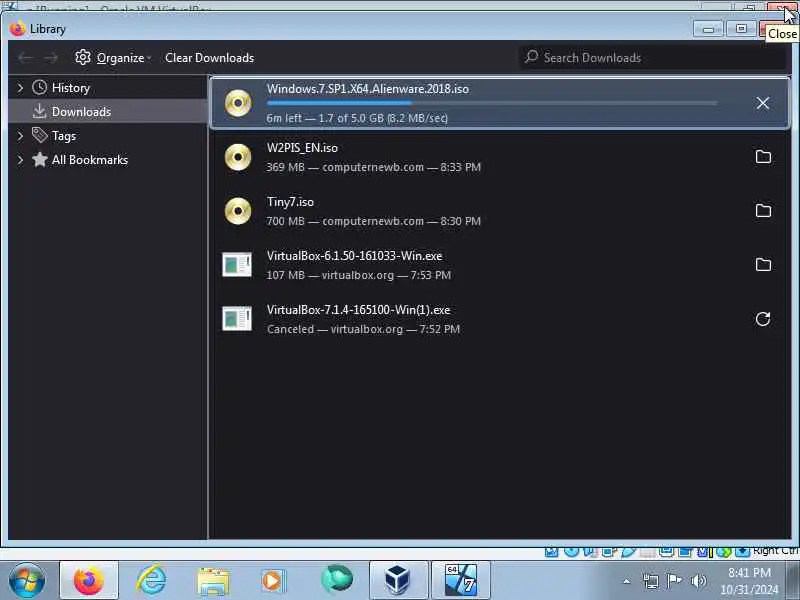Go back using the left arrow
Screen dimensions: 800x600
coord(26,58)
